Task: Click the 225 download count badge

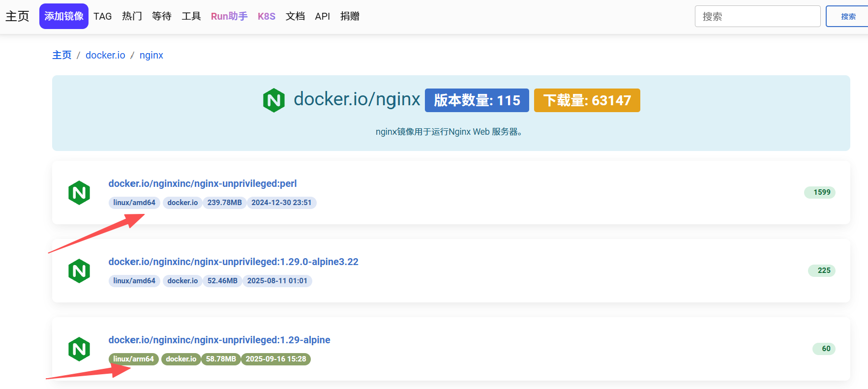Action: [822, 270]
